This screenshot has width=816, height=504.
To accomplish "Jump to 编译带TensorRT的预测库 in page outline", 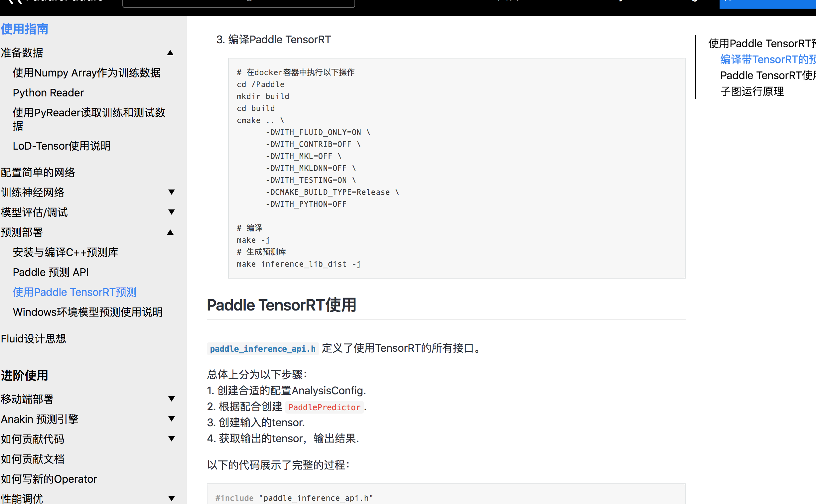I will pos(768,59).
